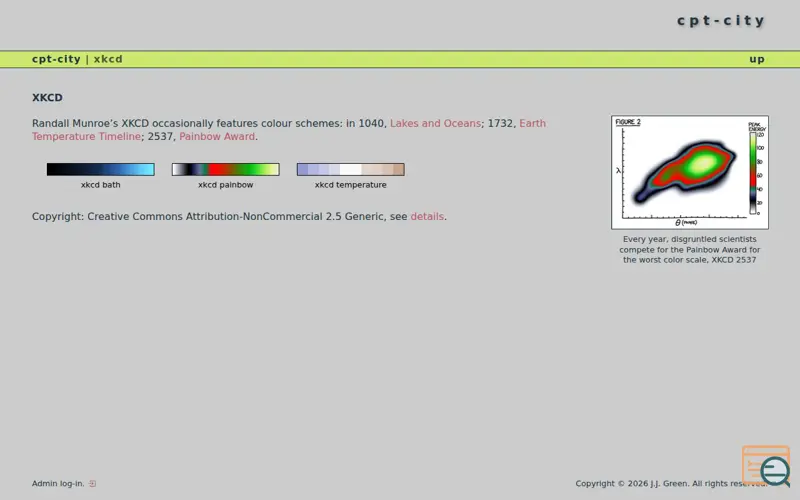Click the XKCD page heading
Screen dimensions: 800x500
[x=47, y=97]
